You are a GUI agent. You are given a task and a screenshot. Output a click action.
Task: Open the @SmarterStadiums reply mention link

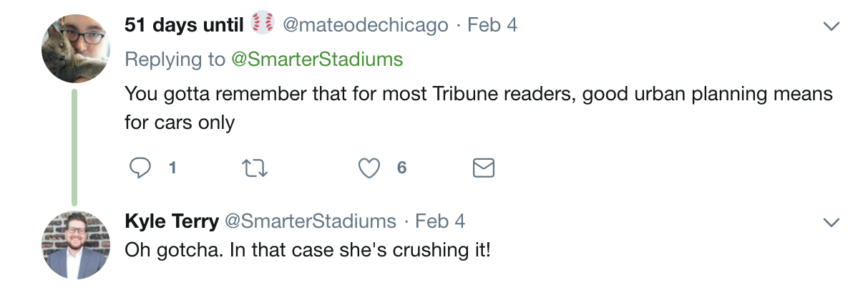(x=317, y=59)
